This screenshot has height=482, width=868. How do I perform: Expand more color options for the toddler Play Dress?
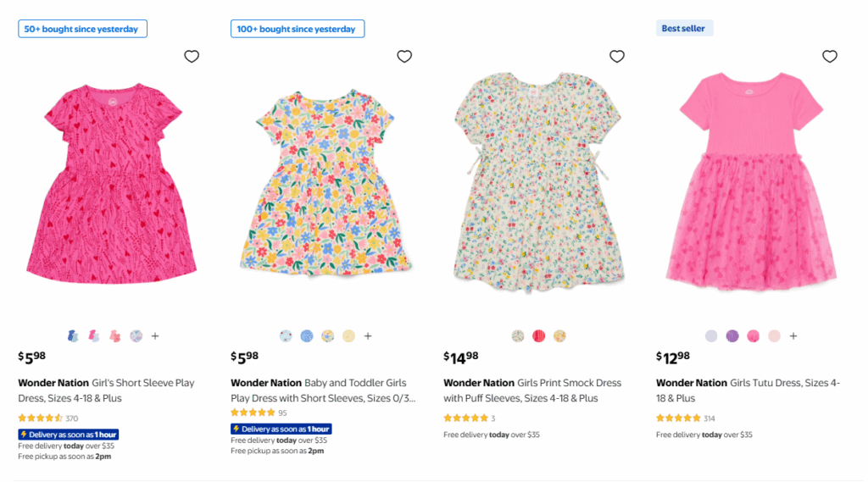pyautogui.click(x=368, y=336)
